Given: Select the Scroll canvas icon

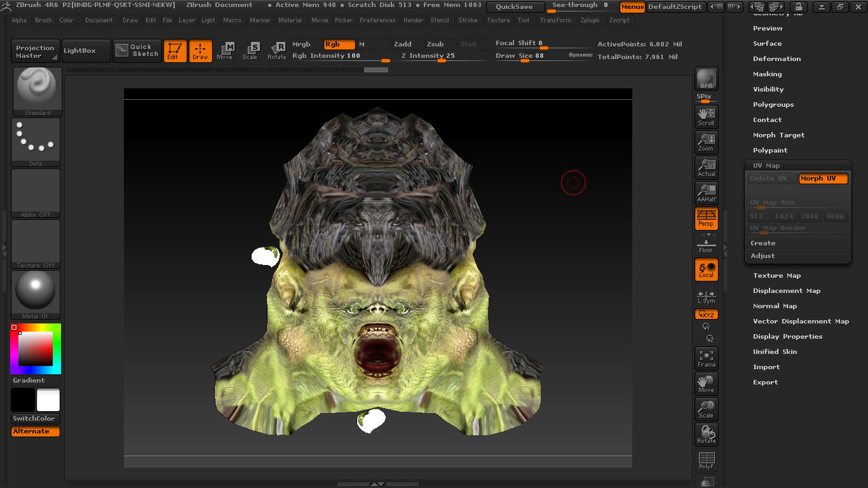Looking at the screenshot, I should pos(706,116).
